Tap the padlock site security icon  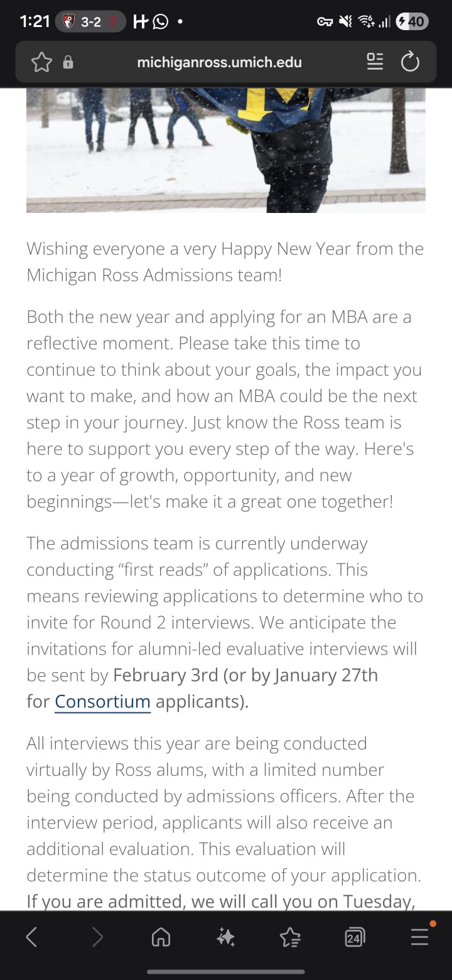(68, 62)
